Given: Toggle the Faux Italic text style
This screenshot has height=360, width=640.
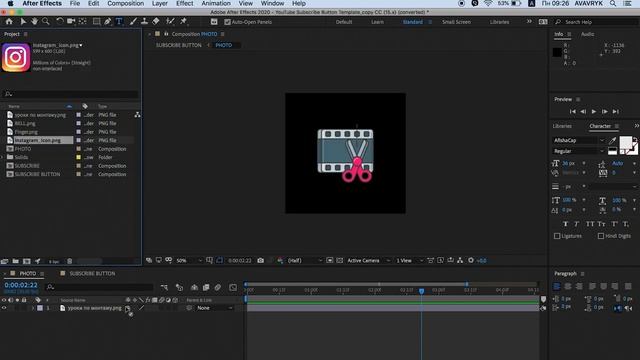Looking at the screenshot, I should click(577, 224).
